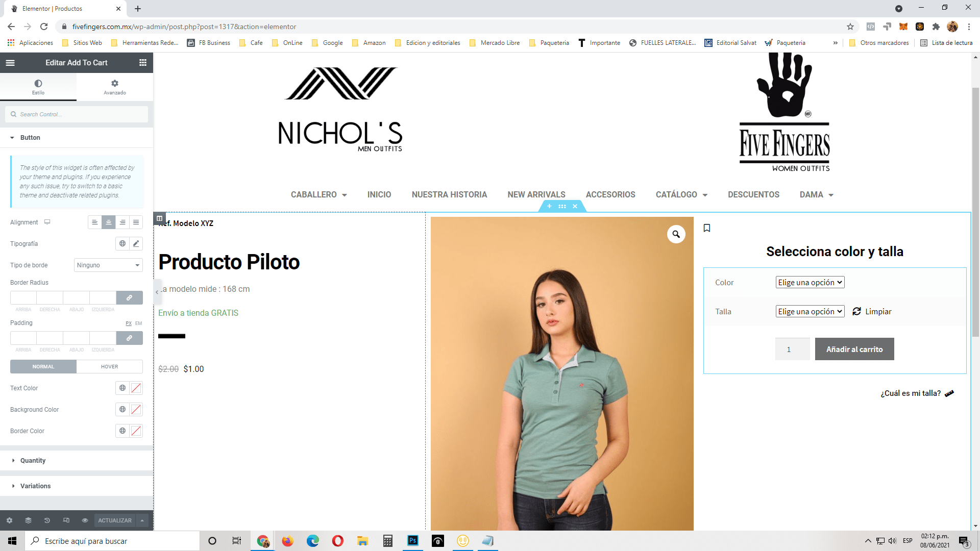Set alignment to justified
The width and height of the screenshot is (980, 551).
[136, 222]
